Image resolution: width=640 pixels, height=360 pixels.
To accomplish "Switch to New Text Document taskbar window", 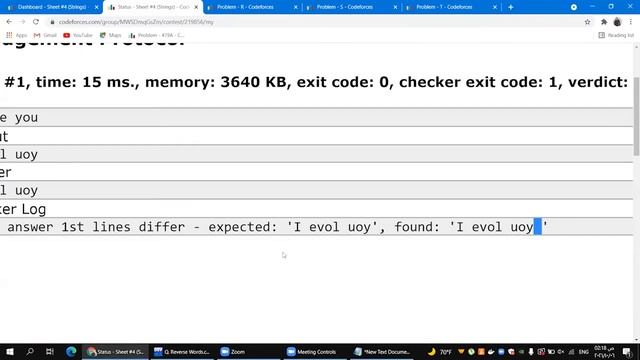I will [382, 351].
